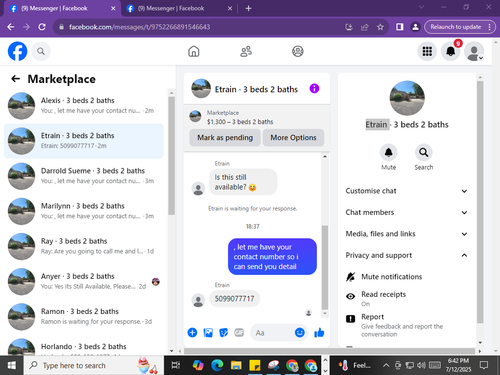Viewport: 500px width, 375px height.
Task: Open the notifications bell with badge
Action: tap(451, 51)
